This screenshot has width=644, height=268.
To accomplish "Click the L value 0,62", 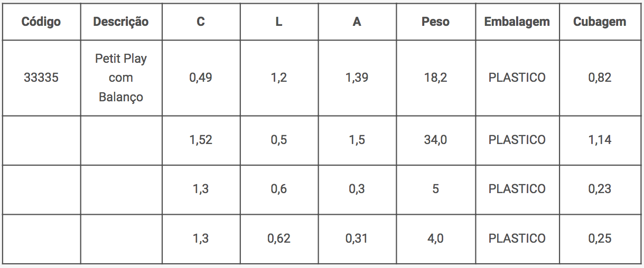I will click(279, 238).
